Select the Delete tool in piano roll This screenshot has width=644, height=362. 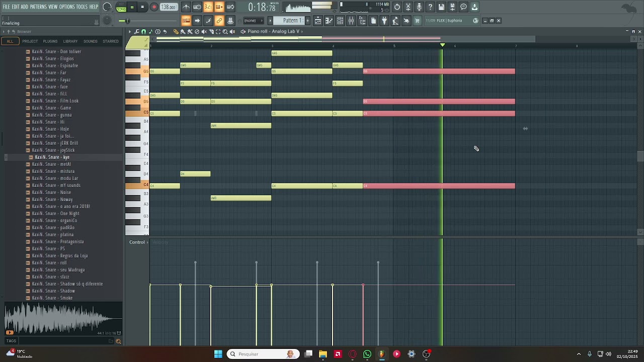197,31
